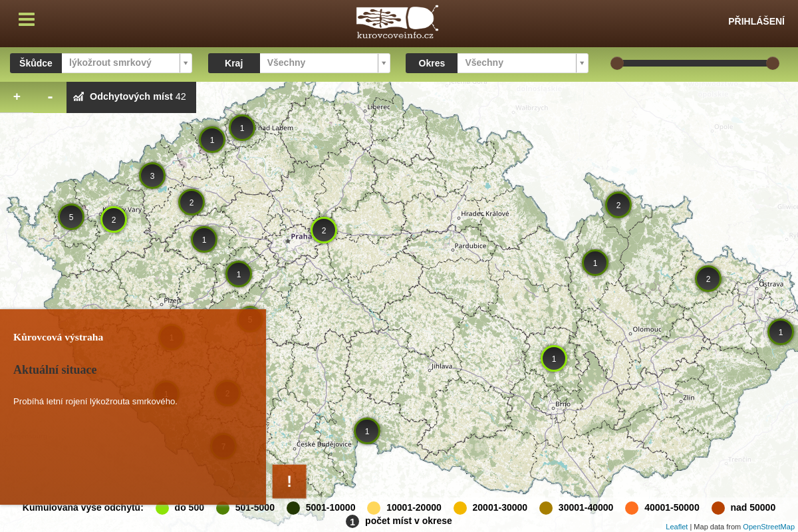Click the Liberec city label

pyautogui.click(x=379, y=106)
